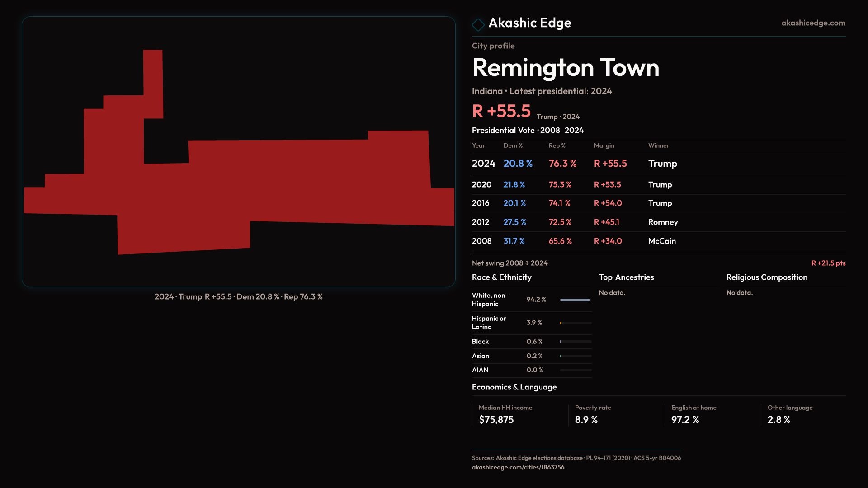Click the R +21.5 pts net swing value
The width and height of the screenshot is (868, 488).
[828, 263]
